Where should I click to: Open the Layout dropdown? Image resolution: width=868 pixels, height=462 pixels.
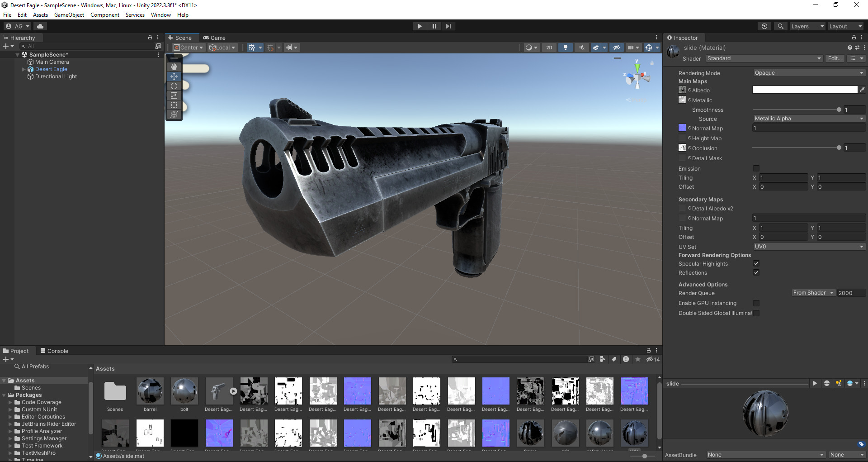point(845,26)
